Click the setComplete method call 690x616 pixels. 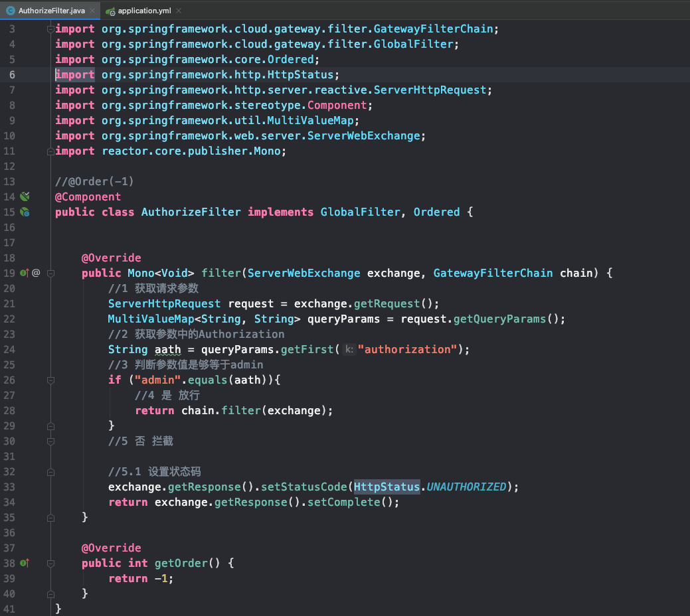point(344,502)
